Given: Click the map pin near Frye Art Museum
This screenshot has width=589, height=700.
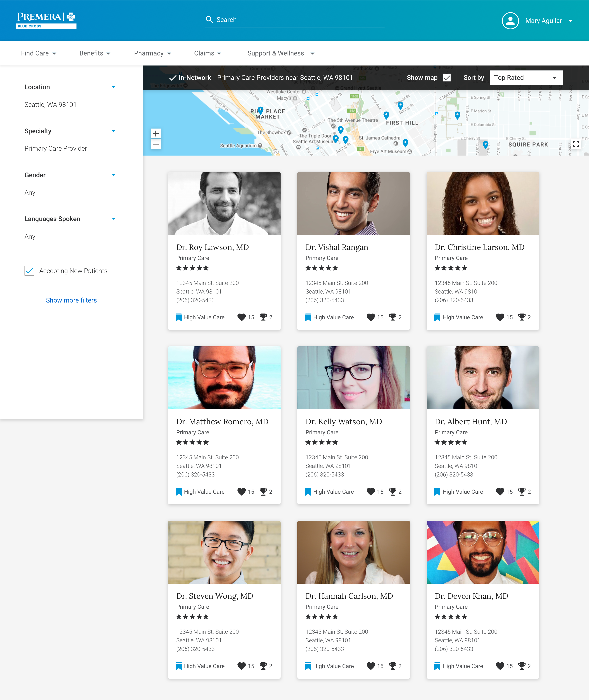Looking at the screenshot, I should pyautogui.click(x=405, y=143).
